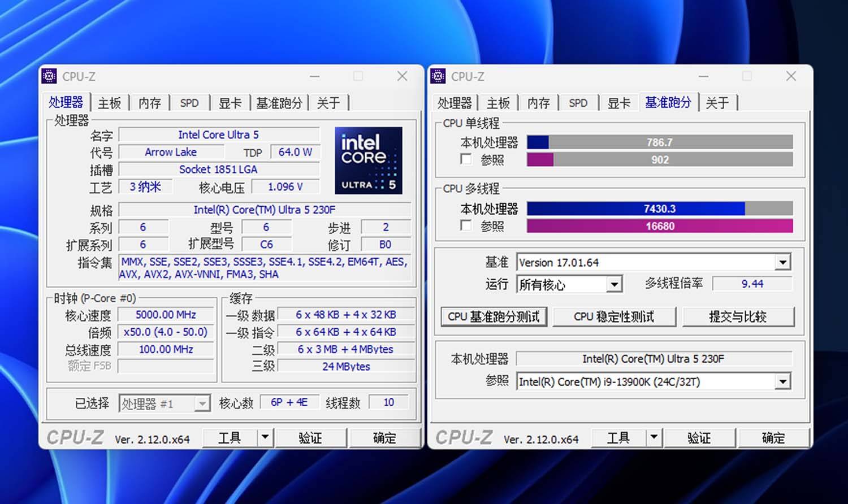
Task: Switch to 主板 tab in right window
Action: click(498, 103)
